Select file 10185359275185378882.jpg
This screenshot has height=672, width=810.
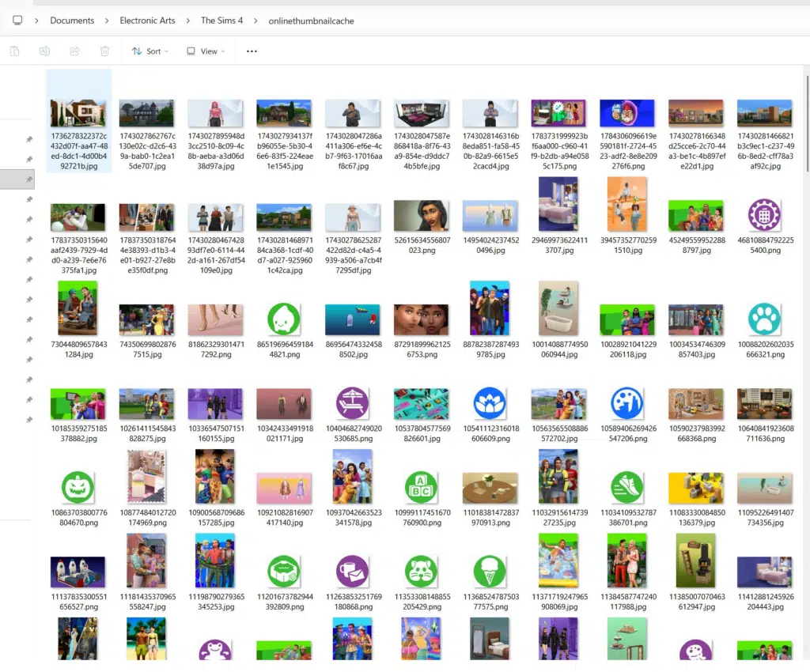click(x=78, y=414)
